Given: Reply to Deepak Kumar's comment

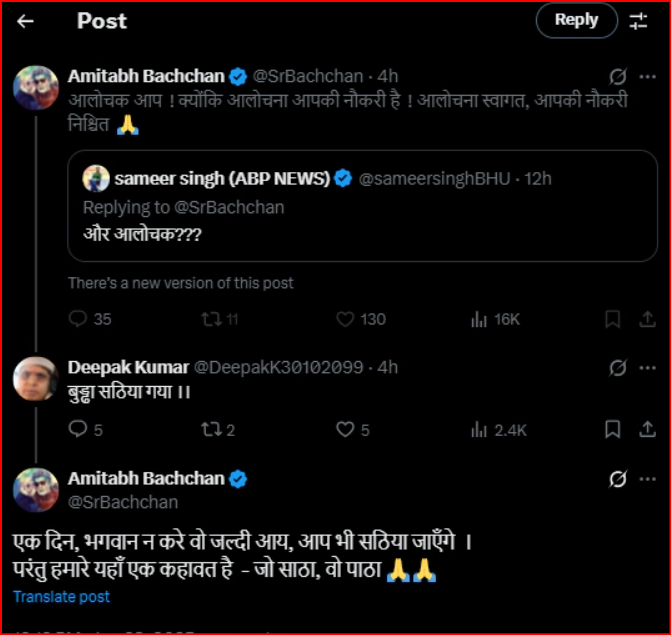Looking at the screenshot, I should (78, 429).
